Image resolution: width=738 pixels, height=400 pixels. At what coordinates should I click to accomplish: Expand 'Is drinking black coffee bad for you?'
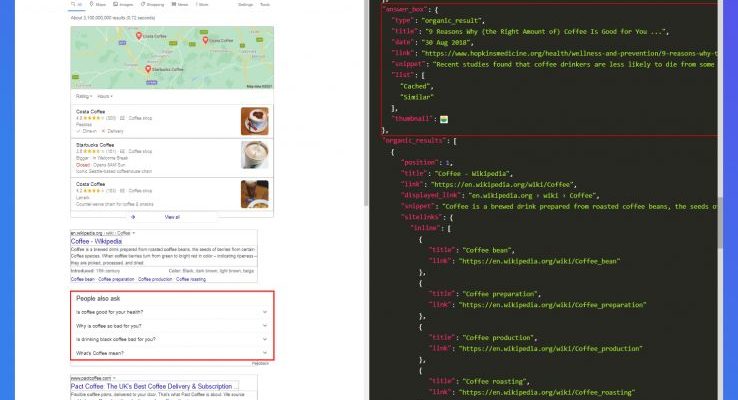point(170,340)
